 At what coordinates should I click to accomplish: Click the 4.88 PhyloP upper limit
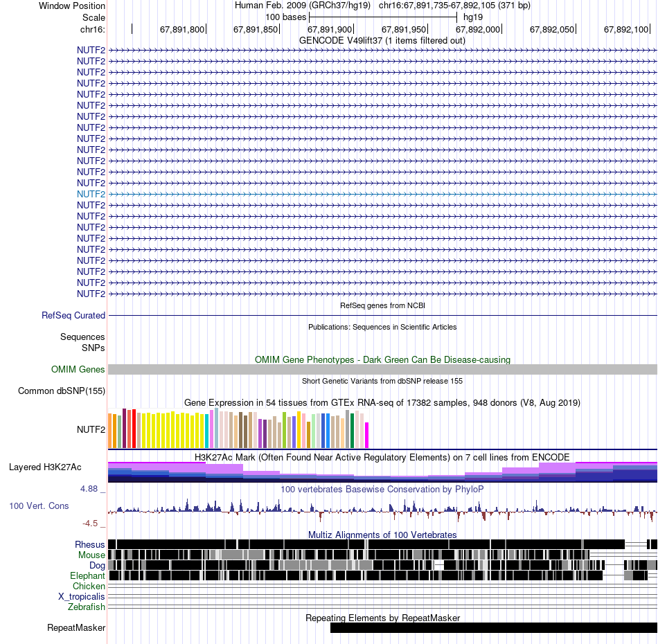89,489
